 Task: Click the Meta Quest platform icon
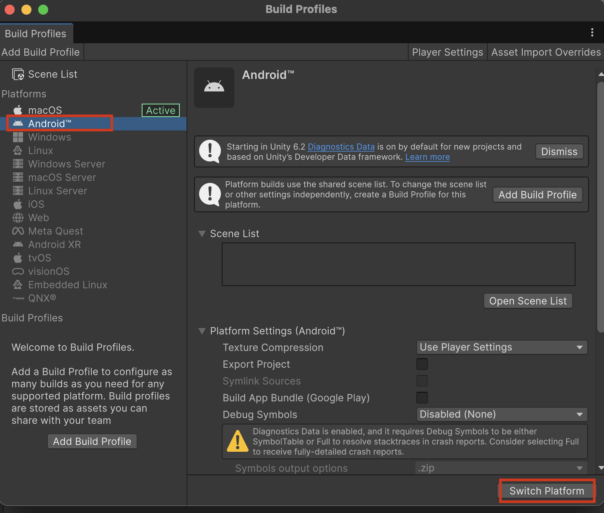[18, 231]
